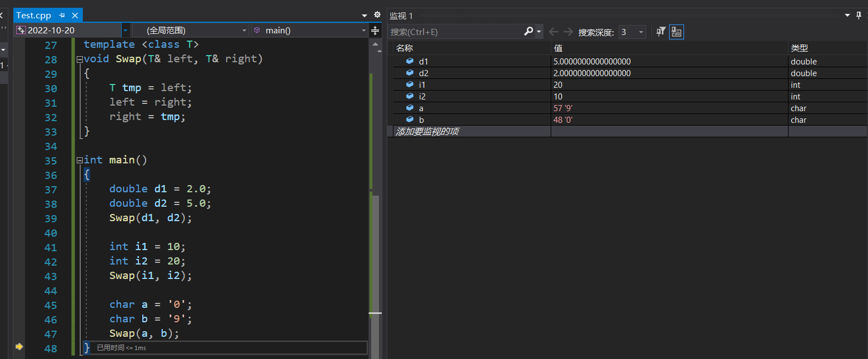This screenshot has width=868, height=359.
Task: Toggle the highlighted 'ab' watch toolbar button
Action: (676, 32)
